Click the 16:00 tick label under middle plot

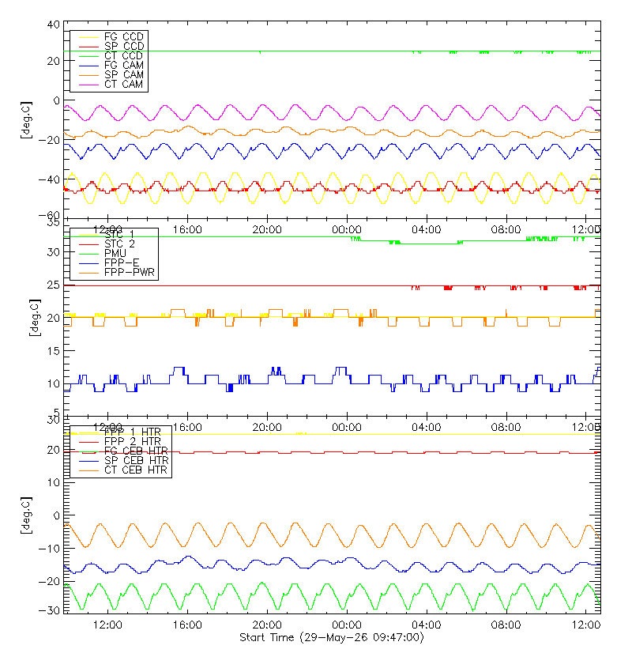tap(187, 428)
